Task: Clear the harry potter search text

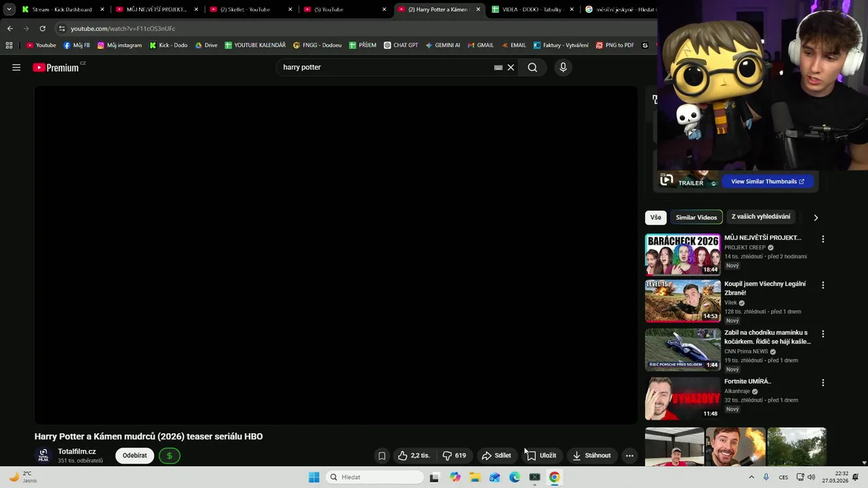Action: click(x=511, y=67)
